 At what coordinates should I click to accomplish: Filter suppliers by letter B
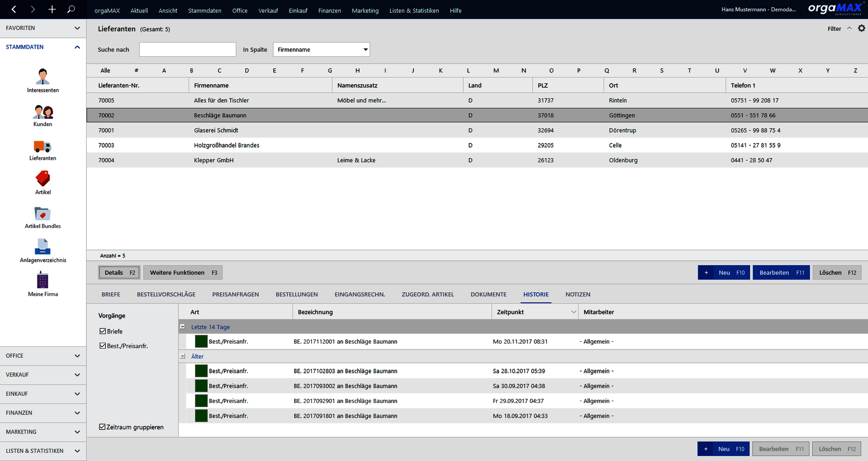coord(191,70)
